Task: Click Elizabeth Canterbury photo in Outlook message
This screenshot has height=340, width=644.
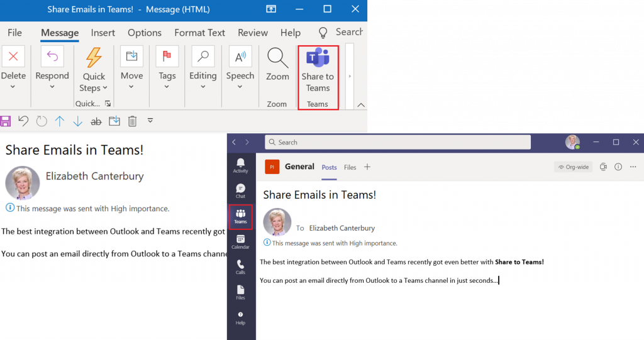Action: coord(22,183)
